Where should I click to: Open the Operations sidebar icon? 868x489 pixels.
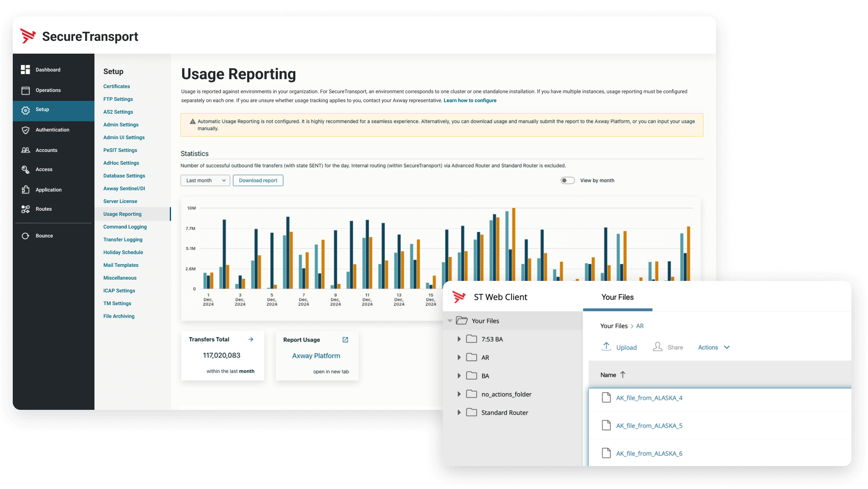coord(26,90)
